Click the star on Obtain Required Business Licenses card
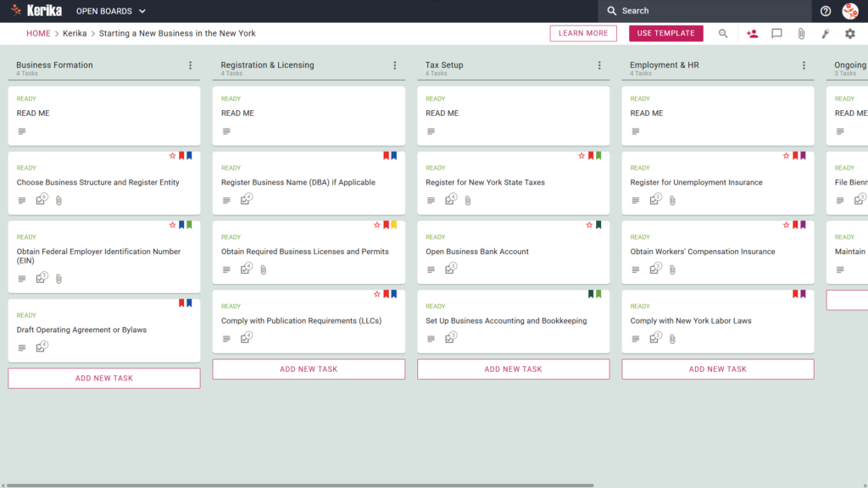Viewport: 868px width, 488px height. tap(377, 225)
